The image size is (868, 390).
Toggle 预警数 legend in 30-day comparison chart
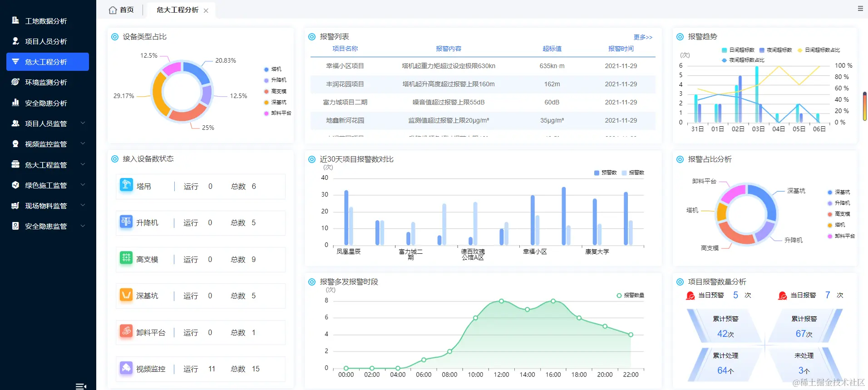(x=605, y=173)
